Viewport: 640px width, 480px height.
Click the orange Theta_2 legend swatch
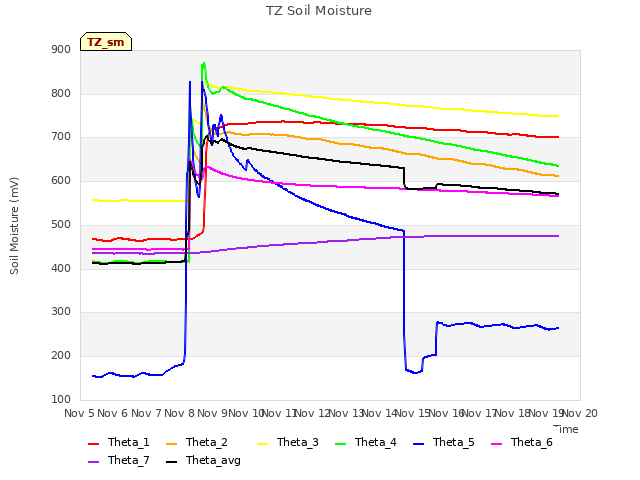(x=171, y=444)
